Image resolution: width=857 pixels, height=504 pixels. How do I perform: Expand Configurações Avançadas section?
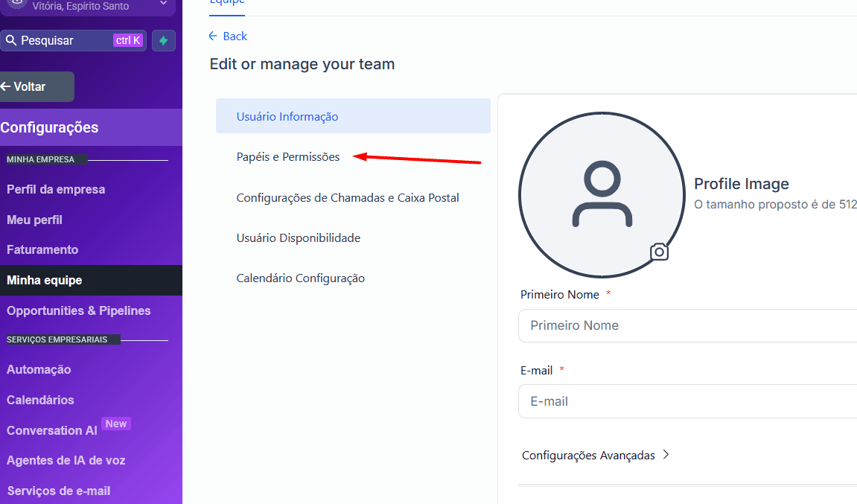click(x=596, y=455)
